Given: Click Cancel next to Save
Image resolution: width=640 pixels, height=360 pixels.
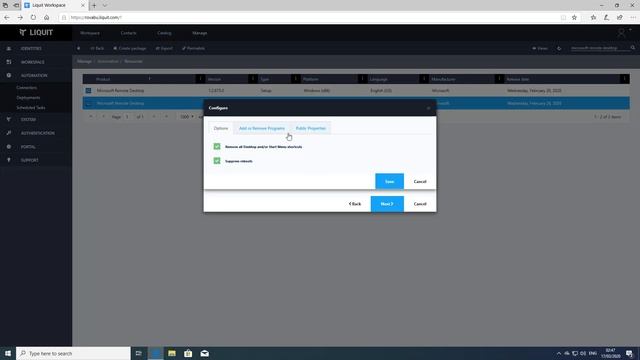Looking at the screenshot, I should click(420, 182).
